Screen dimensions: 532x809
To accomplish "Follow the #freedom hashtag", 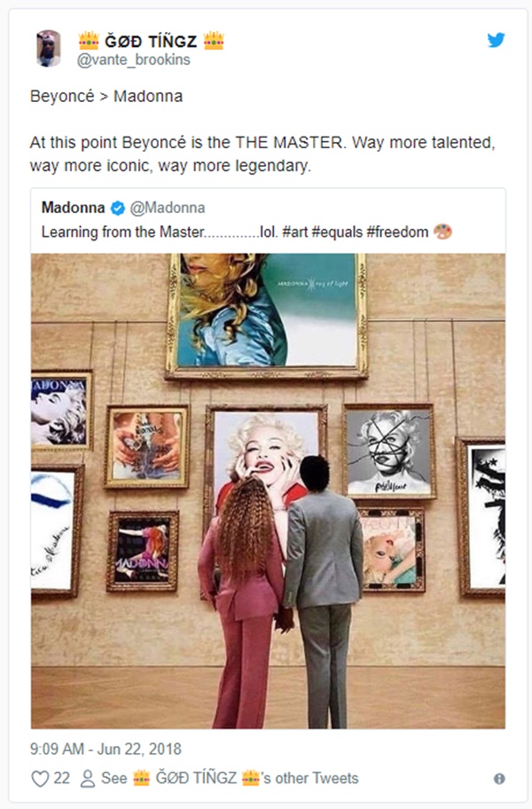I will click(397, 232).
